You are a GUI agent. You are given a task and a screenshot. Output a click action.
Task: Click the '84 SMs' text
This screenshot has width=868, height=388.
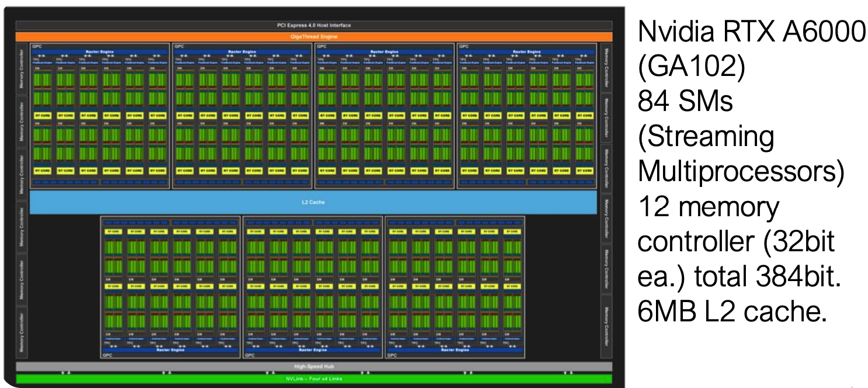[685, 102]
